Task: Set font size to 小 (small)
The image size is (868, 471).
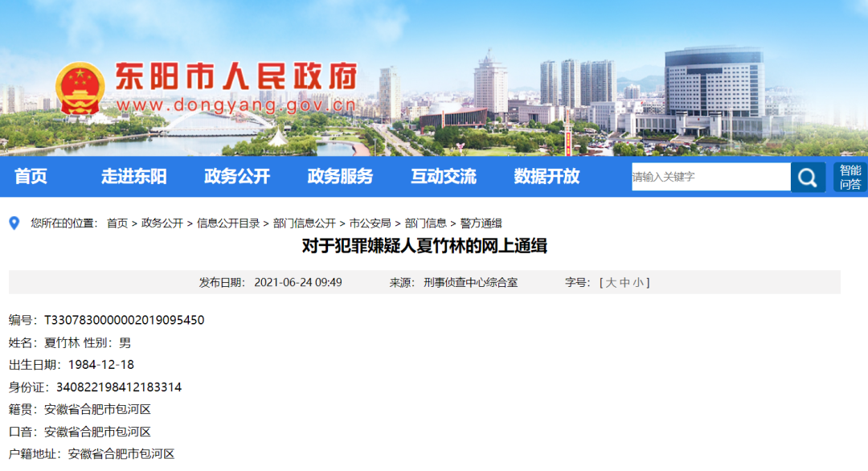Action: 638,282
